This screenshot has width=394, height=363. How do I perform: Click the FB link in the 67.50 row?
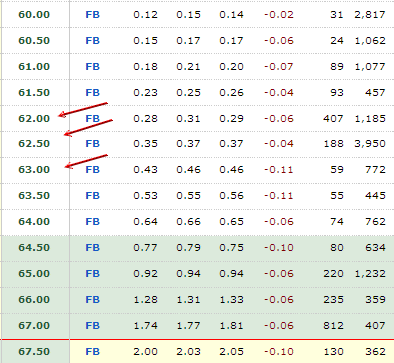[x=92, y=352]
